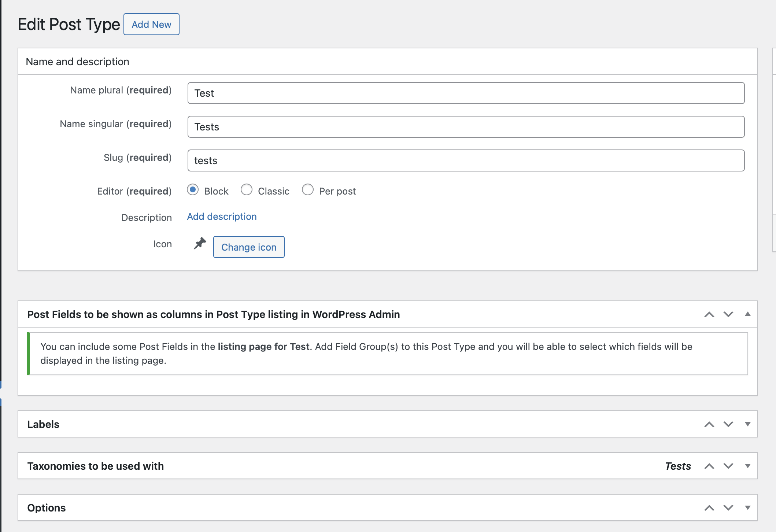Select the Block editor radio button
Image resolution: width=776 pixels, height=532 pixels.
pyautogui.click(x=193, y=190)
